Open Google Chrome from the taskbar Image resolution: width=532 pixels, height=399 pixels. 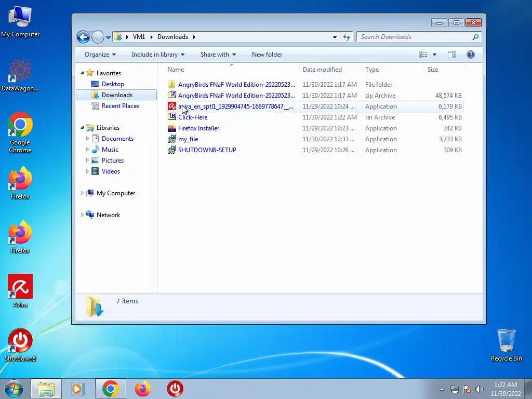pos(110,389)
